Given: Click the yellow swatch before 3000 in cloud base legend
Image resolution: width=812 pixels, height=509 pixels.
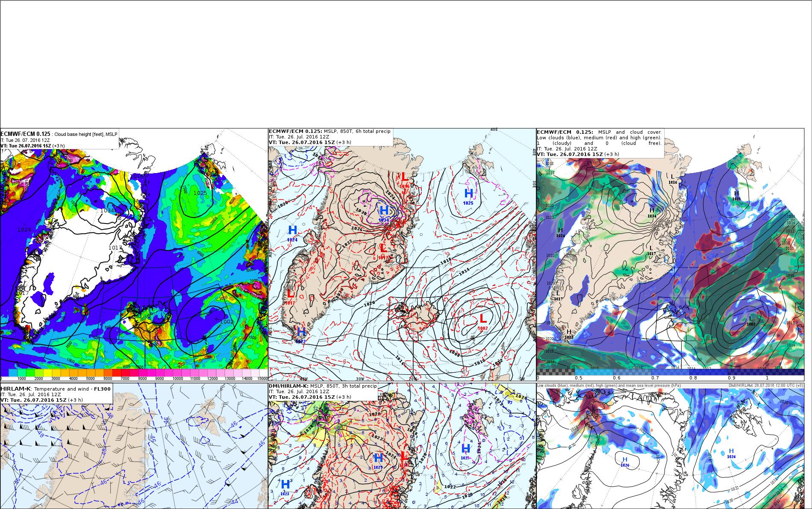Looking at the screenshot, I should pyautogui.click(x=47, y=373).
